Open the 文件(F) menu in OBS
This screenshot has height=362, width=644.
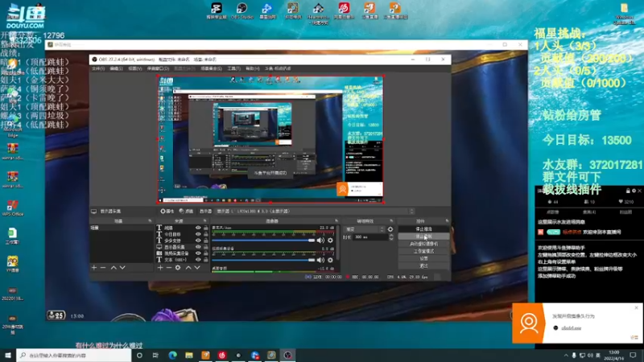click(x=98, y=68)
